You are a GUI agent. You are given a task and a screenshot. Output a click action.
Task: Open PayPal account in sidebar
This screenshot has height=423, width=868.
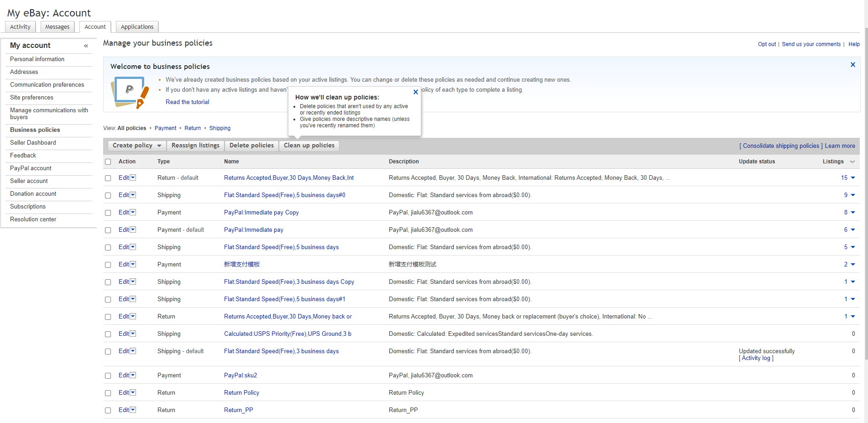click(x=31, y=168)
